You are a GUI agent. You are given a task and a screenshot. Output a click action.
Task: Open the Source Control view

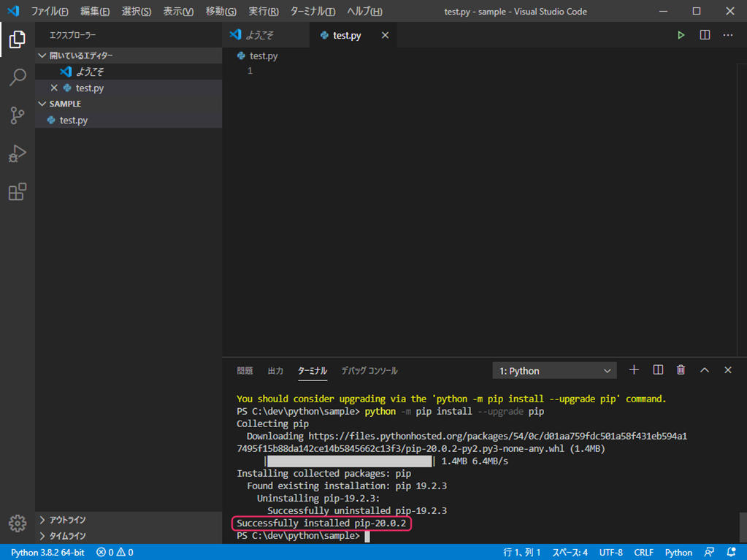coord(17,115)
